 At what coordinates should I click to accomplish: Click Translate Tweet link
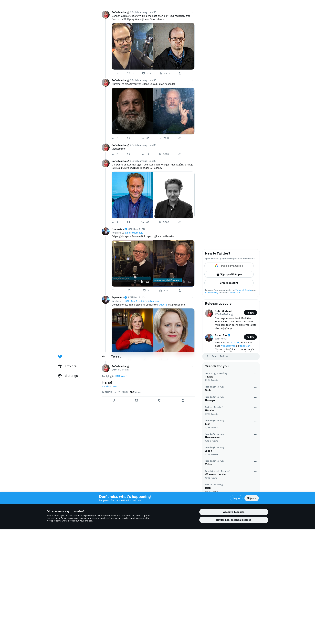(109, 387)
